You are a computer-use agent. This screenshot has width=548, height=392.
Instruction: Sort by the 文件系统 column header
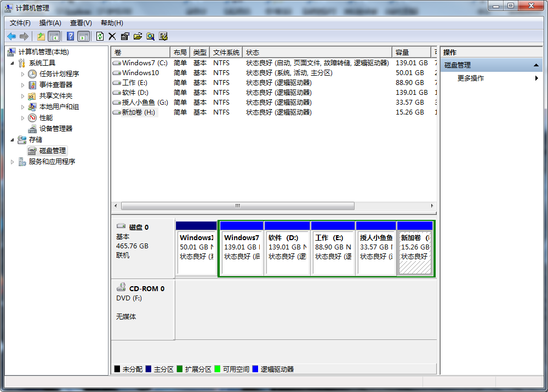pyautogui.click(x=226, y=53)
